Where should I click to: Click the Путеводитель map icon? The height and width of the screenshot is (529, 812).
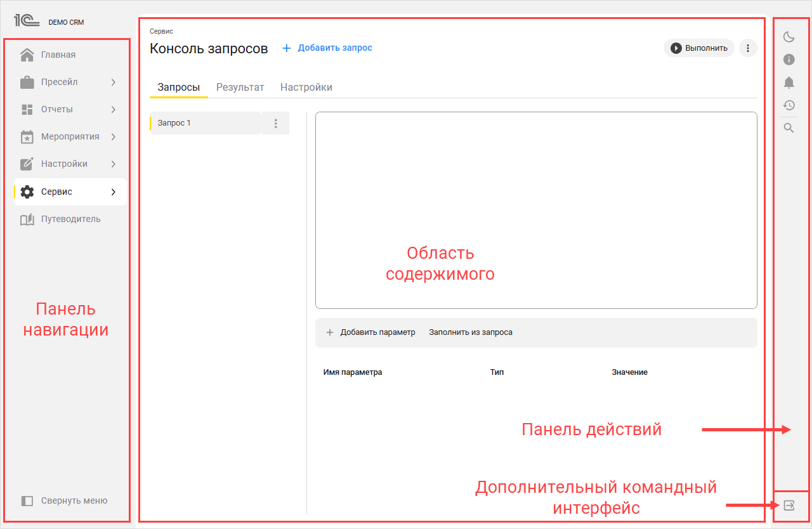coord(27,219)
